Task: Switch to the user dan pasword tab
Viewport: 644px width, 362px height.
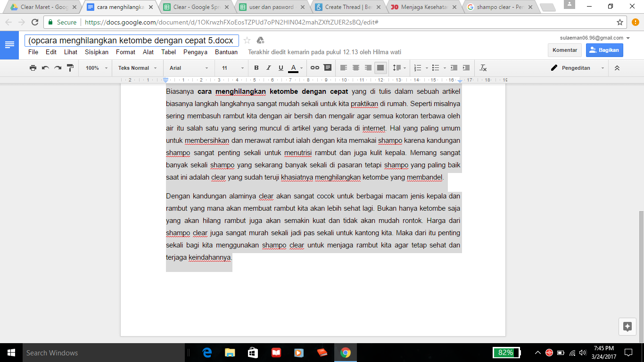Action: tap(272, 7)
